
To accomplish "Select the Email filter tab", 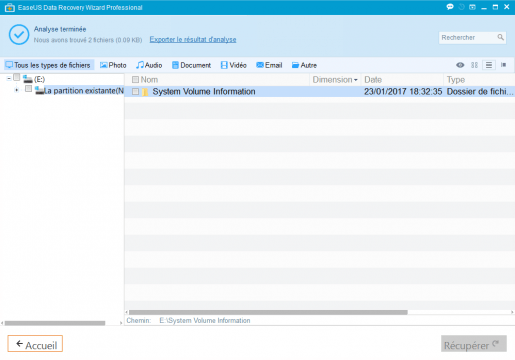I will pos(269,65).
